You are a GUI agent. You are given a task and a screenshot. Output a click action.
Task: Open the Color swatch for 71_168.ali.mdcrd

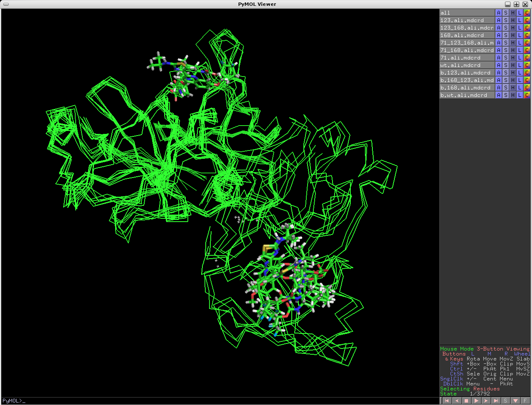click(527, 50)
